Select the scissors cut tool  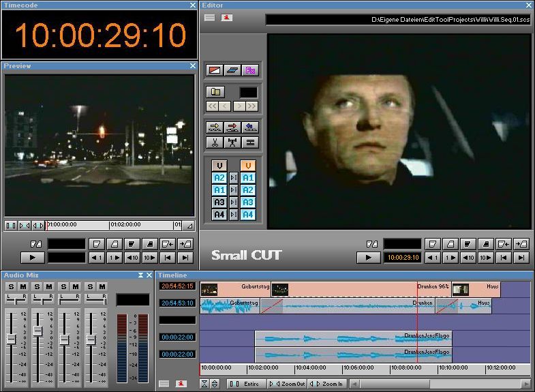[x=214, y=142]
